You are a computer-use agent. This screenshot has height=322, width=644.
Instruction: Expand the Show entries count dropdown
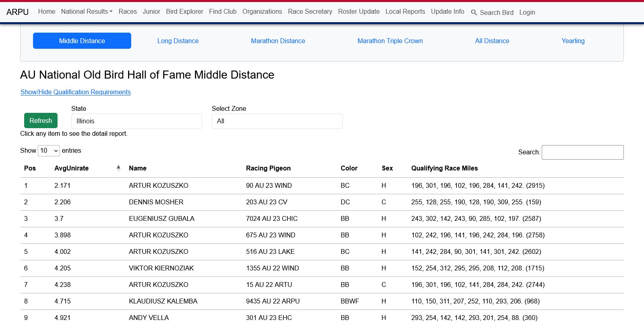(x=49, y=151)
